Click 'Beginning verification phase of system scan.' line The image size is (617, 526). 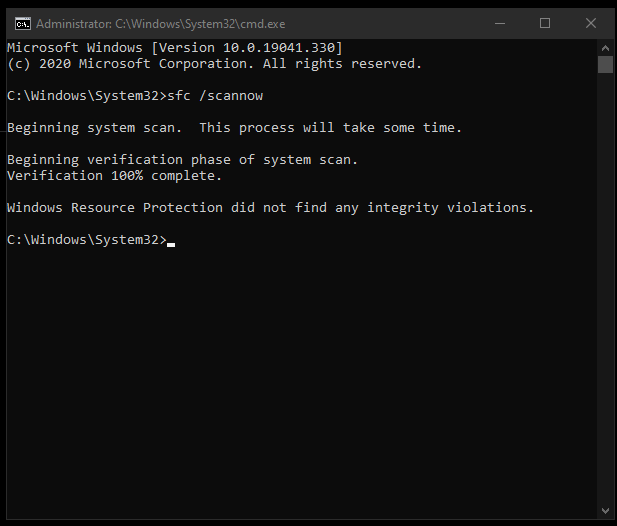click(x=182, y=160)
